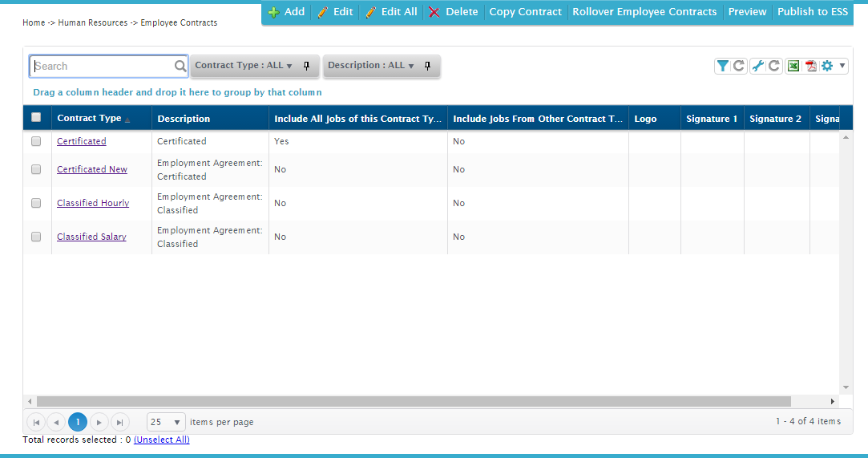Go to the last page of results

coord(119,422)
